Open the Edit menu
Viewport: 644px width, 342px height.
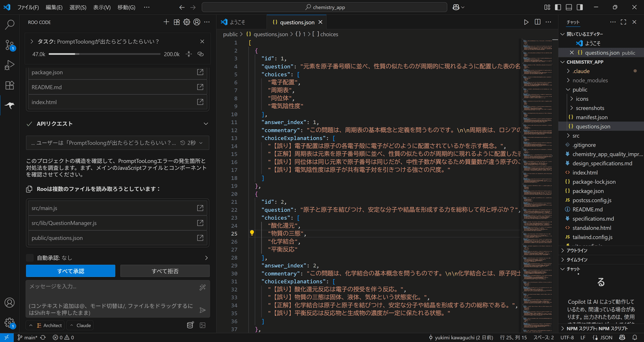[x=54, y=8]
